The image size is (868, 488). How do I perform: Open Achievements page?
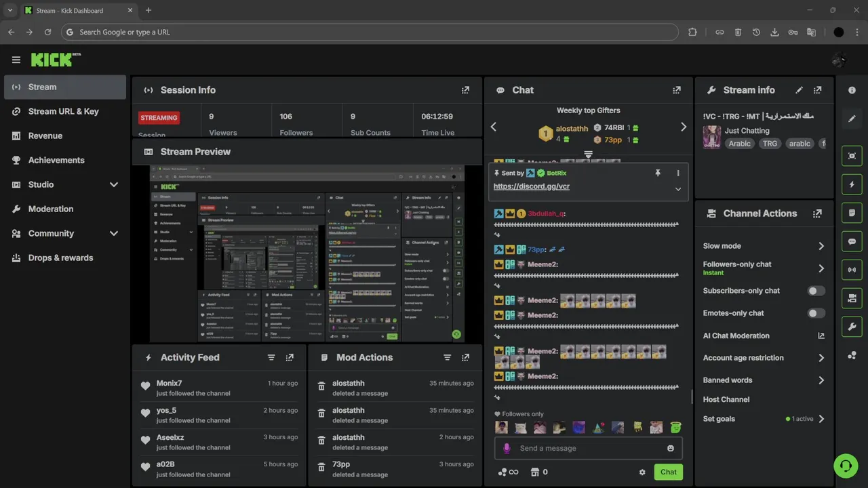point(65,160)
